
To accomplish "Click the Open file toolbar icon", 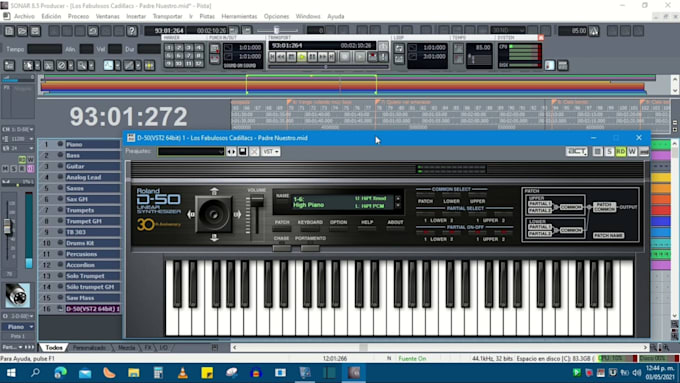I will 22,31.
